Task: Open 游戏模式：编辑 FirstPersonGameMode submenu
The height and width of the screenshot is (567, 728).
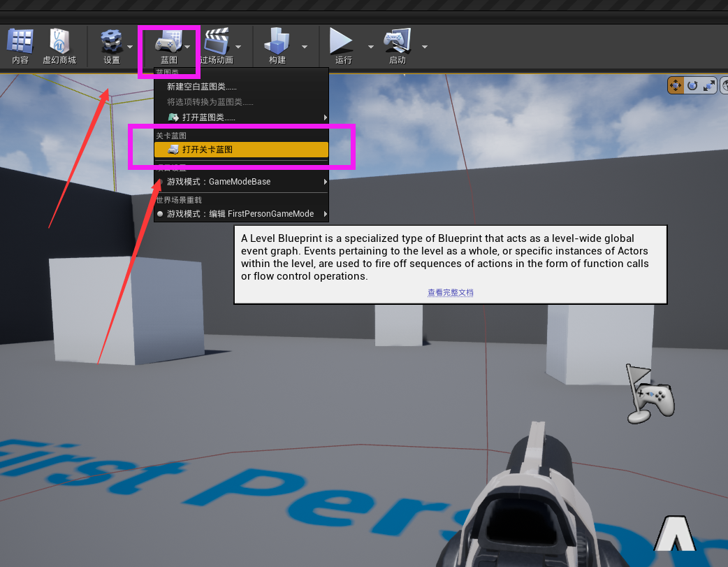Action: [242, 214]
